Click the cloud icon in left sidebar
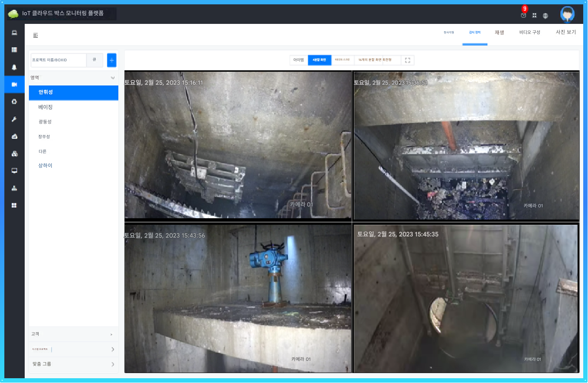Image resolution: width=588 pixels, height=383 pixels. pos(14,137)
